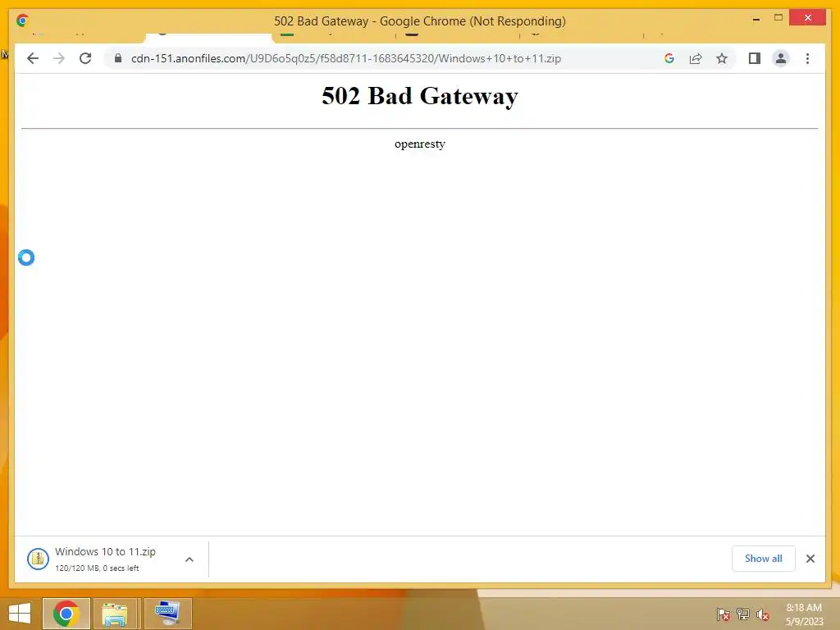Reload the 502 Bad Gateway page
Viewport: 840px width, 630px height.
coord(85,58)
